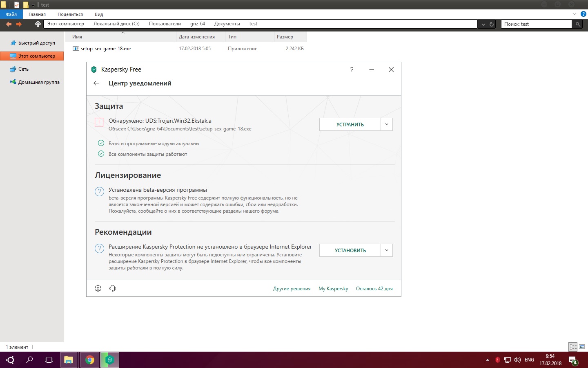The image size is (588, 368).
Task: Click Kaspersky icon on taskbar
Action: coord(109,360)
